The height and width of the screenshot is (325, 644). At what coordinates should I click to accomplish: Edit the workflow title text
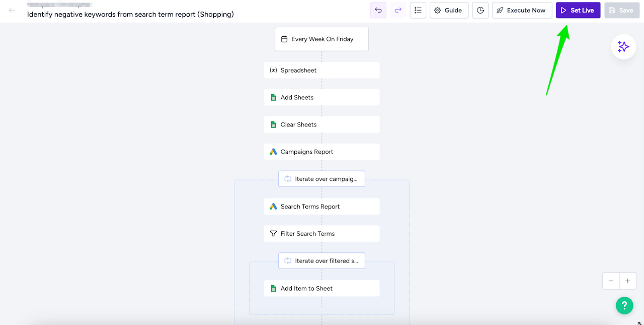click(x=130, y=15)
